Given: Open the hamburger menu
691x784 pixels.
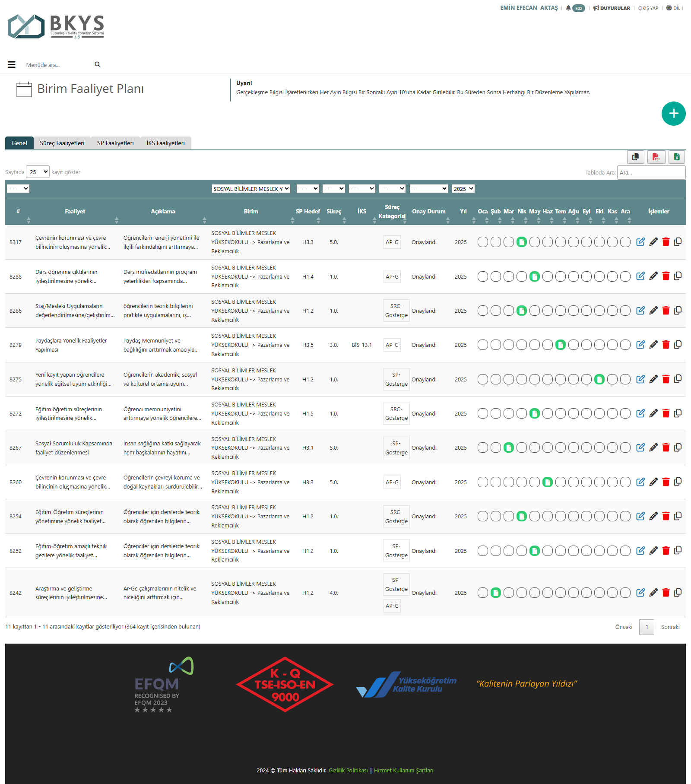Looking at the screenshot, I should (x=12, y=65).
